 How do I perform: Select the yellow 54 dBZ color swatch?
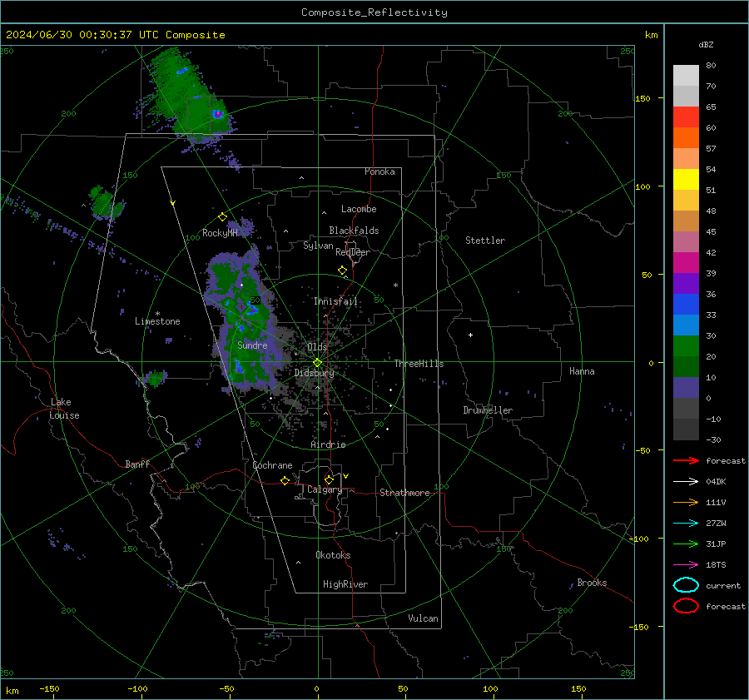click(x=686, y=180)
